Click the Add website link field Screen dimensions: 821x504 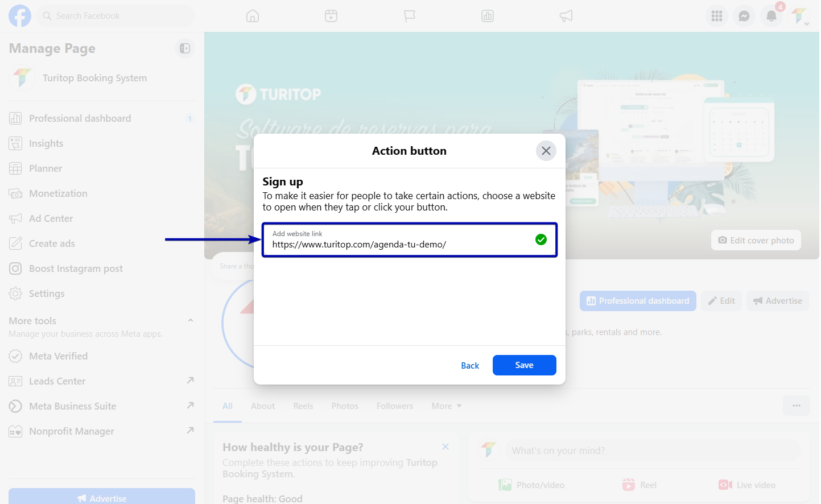[x=410, y=239]
